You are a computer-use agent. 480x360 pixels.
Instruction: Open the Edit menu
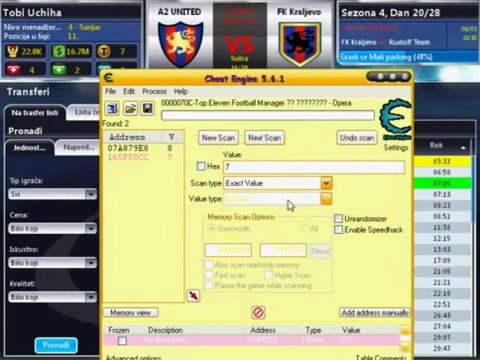pyautogui.click(x=129, y=91)
